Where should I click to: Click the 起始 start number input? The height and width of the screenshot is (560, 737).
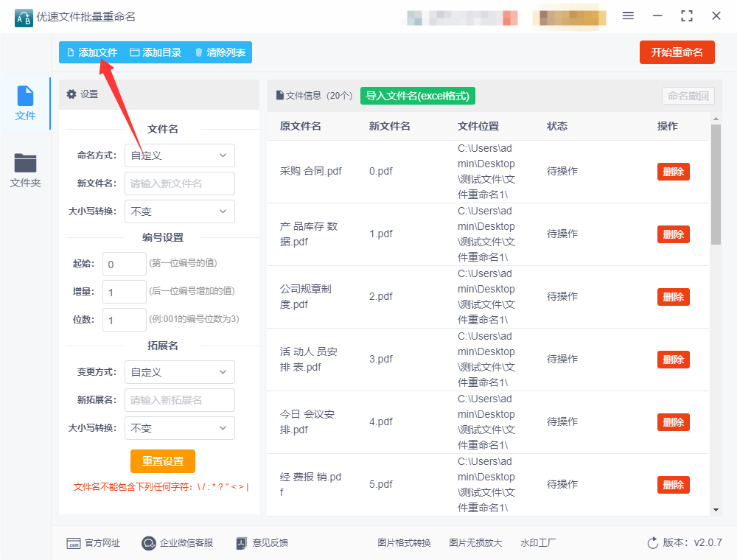tap(125, 264)
